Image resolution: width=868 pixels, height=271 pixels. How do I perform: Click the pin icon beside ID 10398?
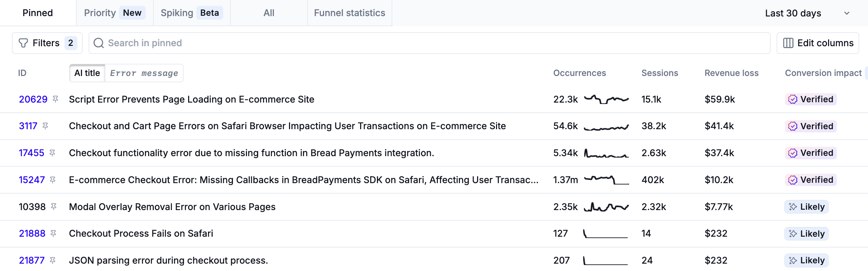[54, 207]
